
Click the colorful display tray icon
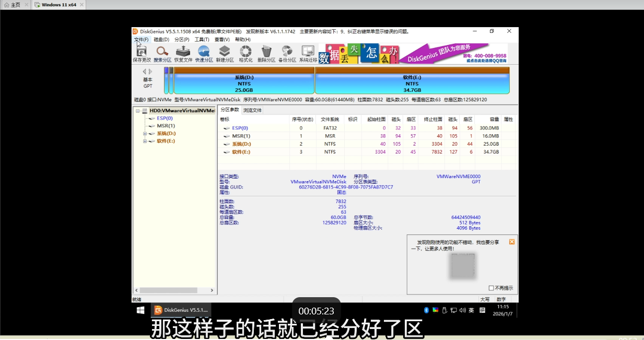435,310
